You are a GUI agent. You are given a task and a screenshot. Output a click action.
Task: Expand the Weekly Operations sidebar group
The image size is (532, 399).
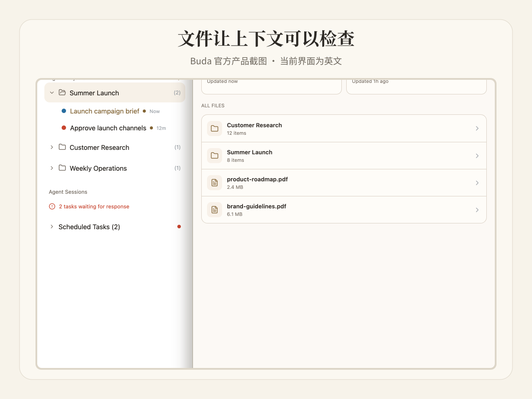(52, 168)
